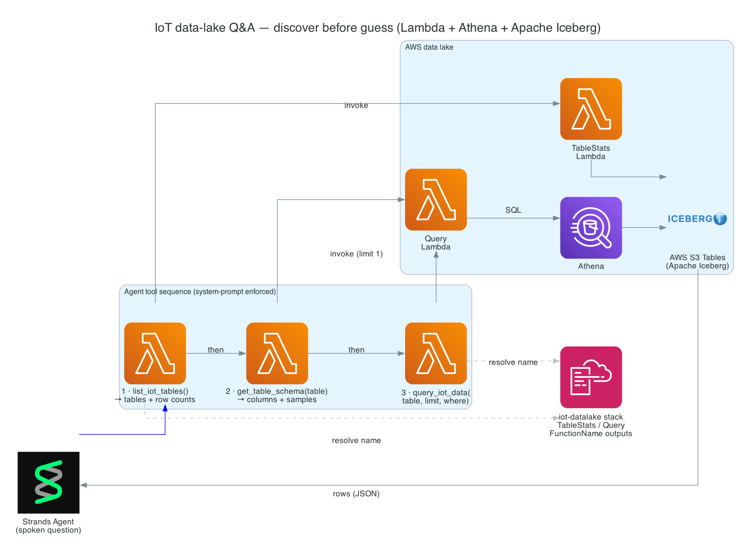Click the 'AWS data lake' cluster label
This screenshot has height=551, width=756.
point(429,47)
